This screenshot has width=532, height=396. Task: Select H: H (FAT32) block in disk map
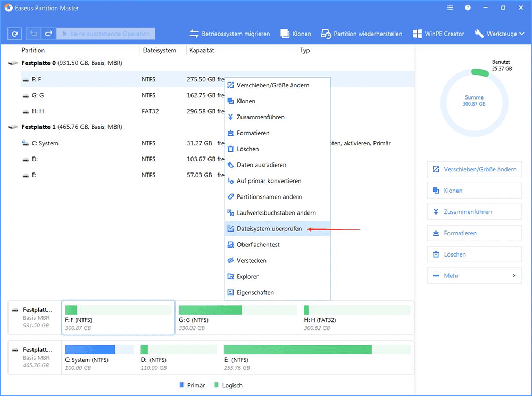pos(357,318)
